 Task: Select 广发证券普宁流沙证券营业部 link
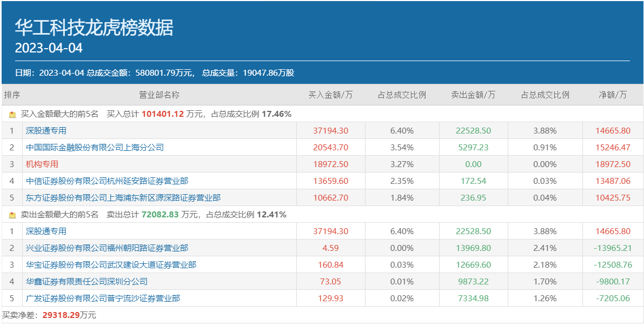point(103,299)
